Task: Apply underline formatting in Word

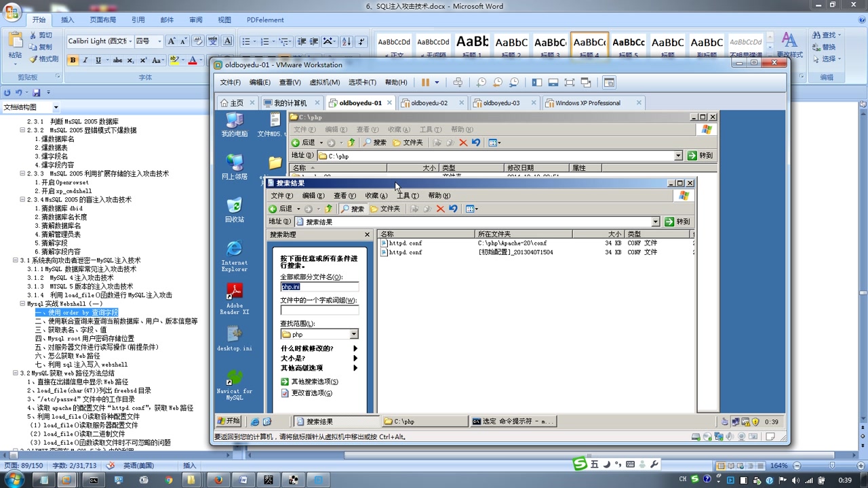Action: [x=98, y=60]
